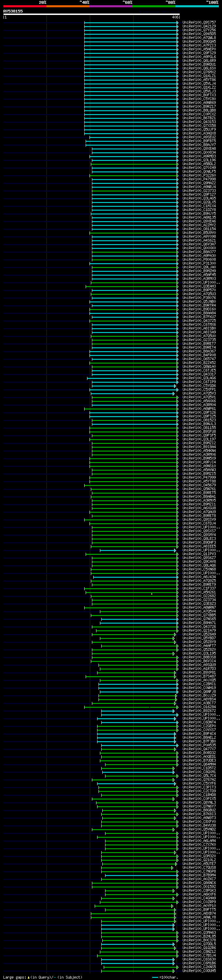Click hit label UniRef100_Q1IPV3
Screen dimensions: 222x980
click(199, 554)
